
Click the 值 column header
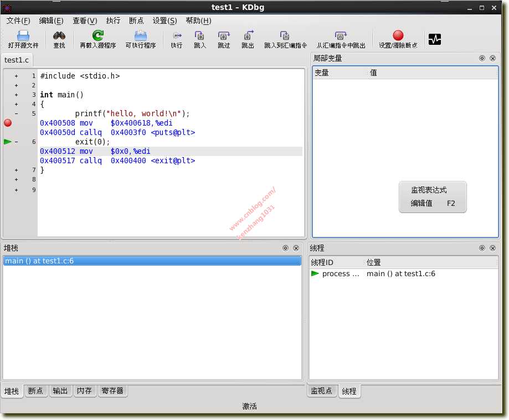433,72
